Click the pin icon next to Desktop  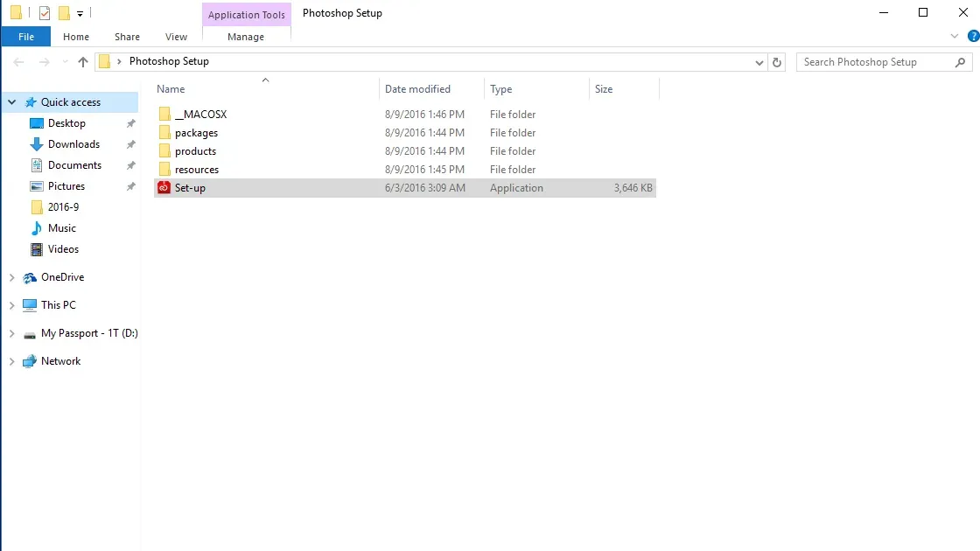130,123
